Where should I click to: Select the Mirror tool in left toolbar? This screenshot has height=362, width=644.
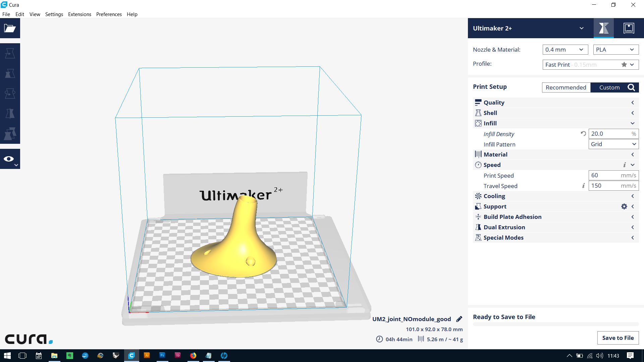click(x=10, y=114)
